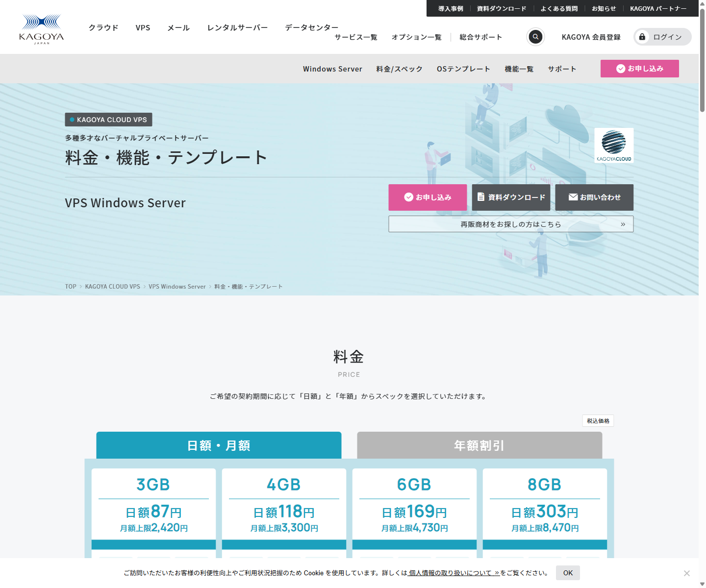Click the envelope icon on お問い合わせ
706x588 pixels.
click(x=573, y=197)
